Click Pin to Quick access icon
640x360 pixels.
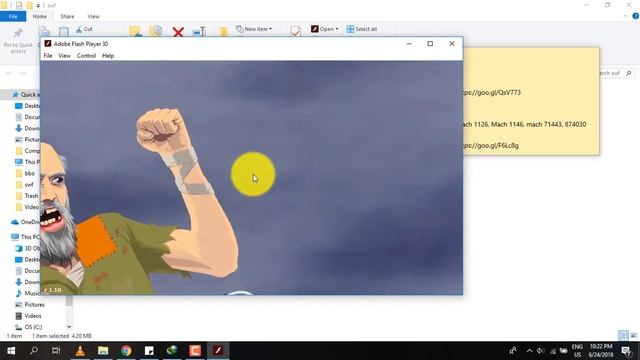[18, 33]
